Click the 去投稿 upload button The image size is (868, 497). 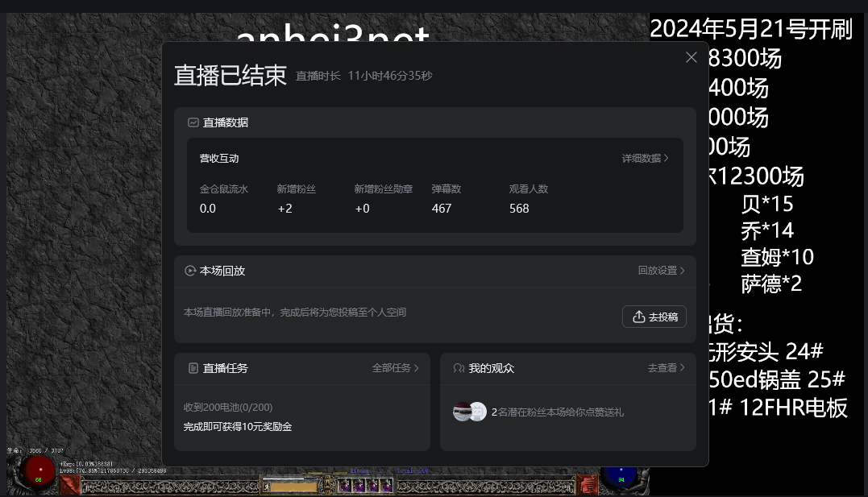[654, 317]
